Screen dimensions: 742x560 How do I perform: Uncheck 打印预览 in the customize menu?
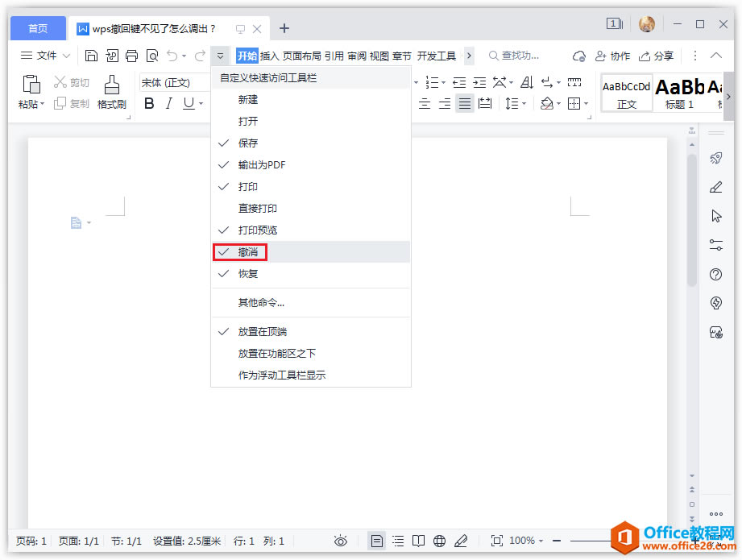(311, 230)
